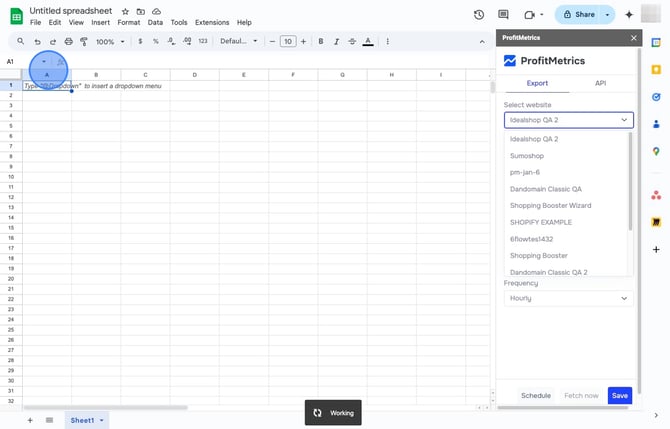Add a new sheet

(x=30, y=420)
